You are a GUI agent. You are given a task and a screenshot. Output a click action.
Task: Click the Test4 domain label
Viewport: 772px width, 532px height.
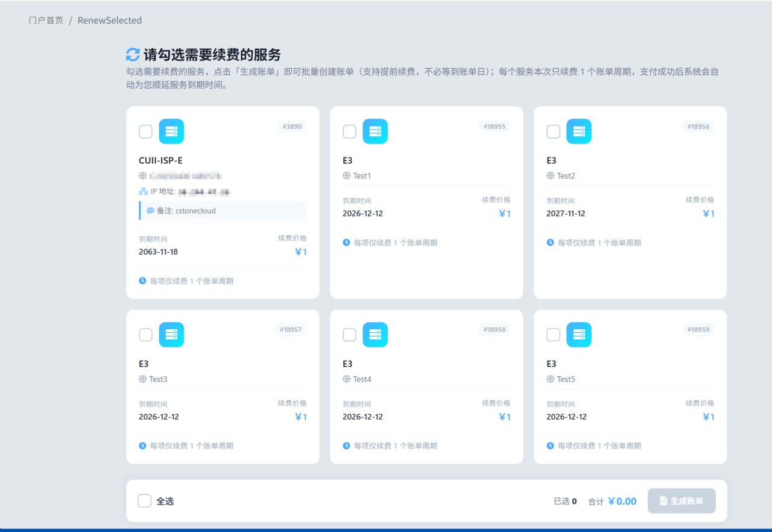point(362,379)
